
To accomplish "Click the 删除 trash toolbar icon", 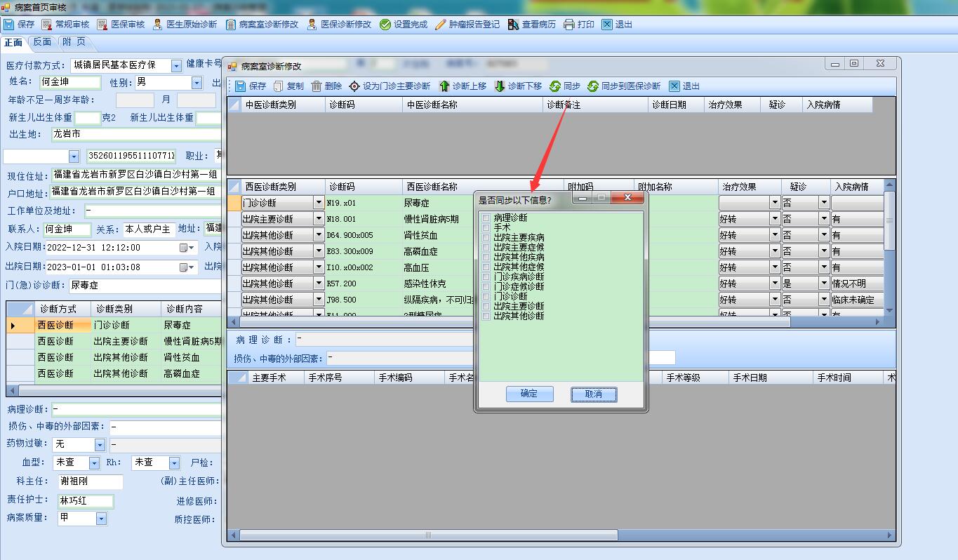I will point(317,86).
